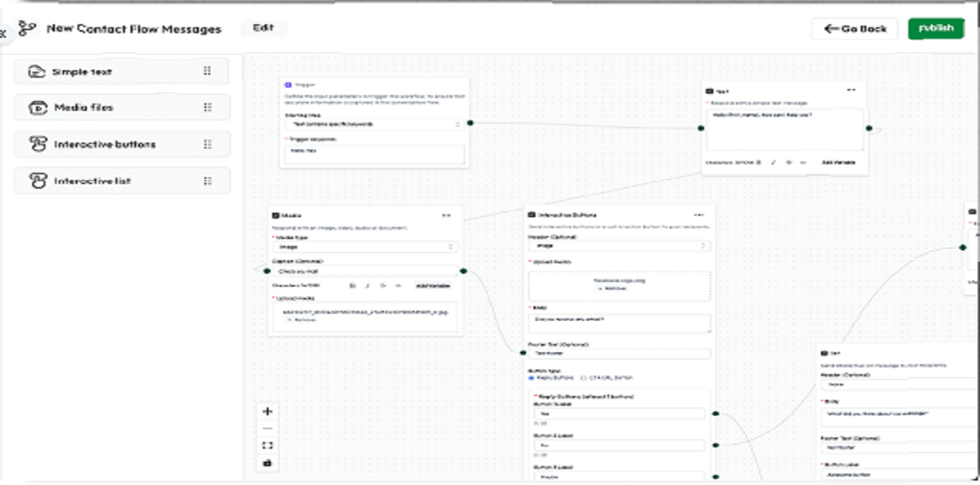Click the Edit button next to title
The width and height of the screenshot is (980, 485).
point(263,28)
